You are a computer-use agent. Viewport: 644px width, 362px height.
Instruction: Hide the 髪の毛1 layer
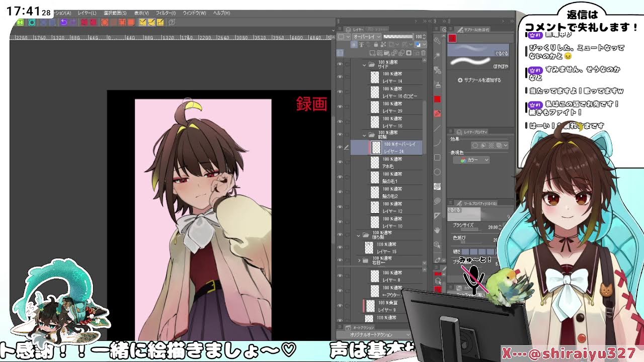click(x=340, y=177)
